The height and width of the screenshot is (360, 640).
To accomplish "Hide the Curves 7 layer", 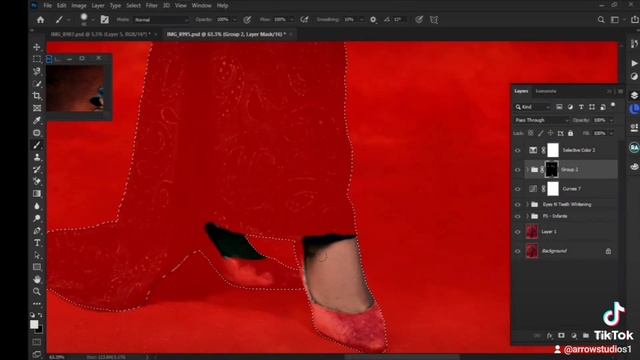I will 518,189.
